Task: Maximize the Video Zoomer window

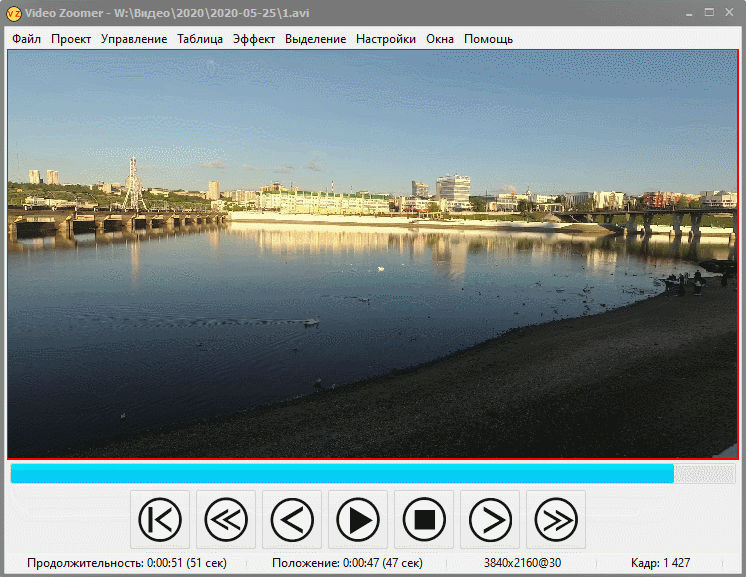Action: (x=709, y=13)
